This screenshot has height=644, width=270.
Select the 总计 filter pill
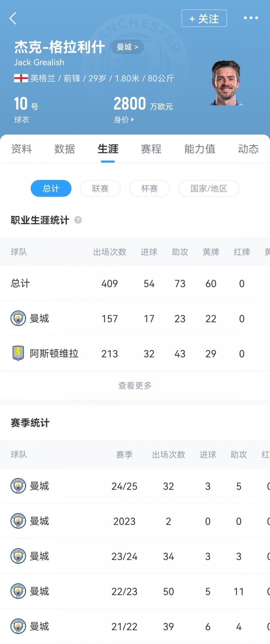[x=51, y=188]
